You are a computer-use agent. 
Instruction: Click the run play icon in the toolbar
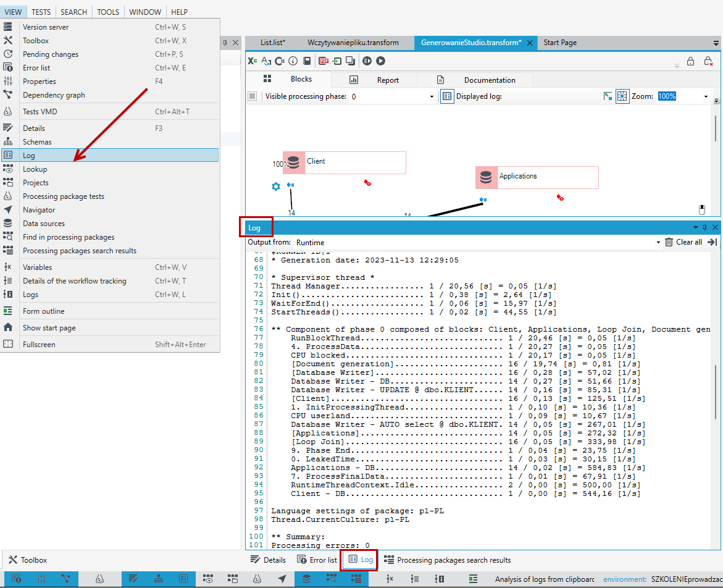click(x=380, y=61)
